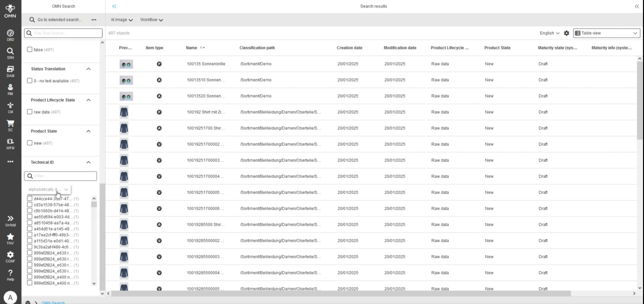Click item type icon for 100192 Shirt row

click(x=159, y=112)
